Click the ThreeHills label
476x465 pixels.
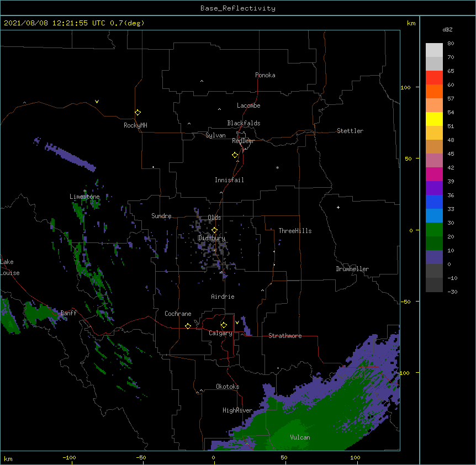click(295, 231)
